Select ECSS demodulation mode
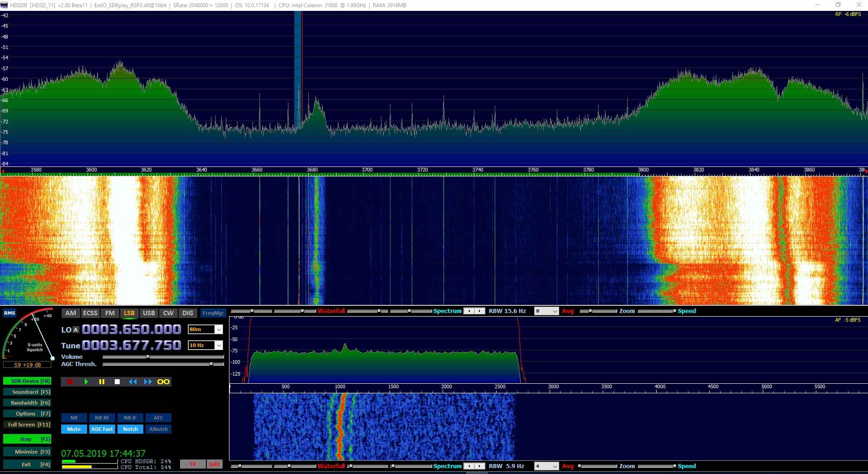This screenshot has width=868, height=474. (90, 313)
